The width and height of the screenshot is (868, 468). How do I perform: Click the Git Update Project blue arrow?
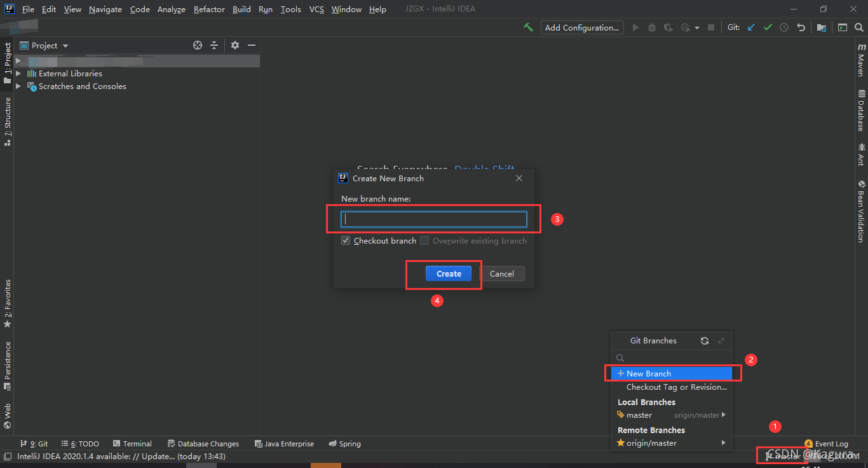(x=752, y=27)
